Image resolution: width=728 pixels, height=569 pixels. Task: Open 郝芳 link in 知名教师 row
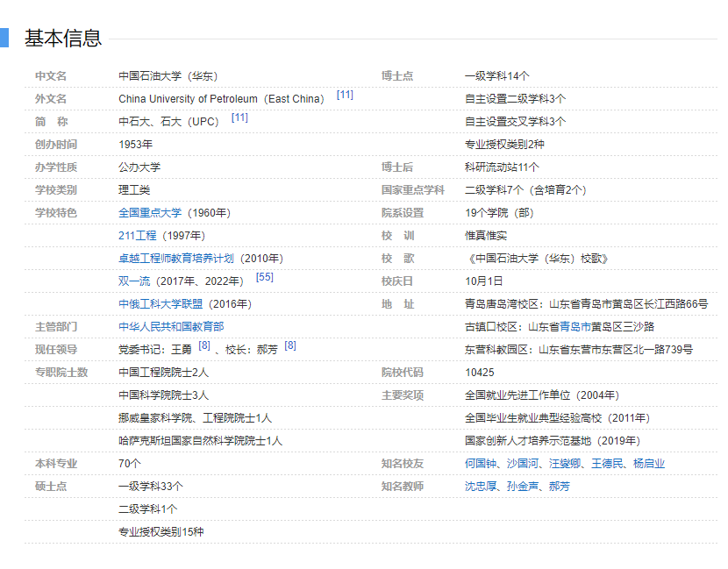click(560, 487)
